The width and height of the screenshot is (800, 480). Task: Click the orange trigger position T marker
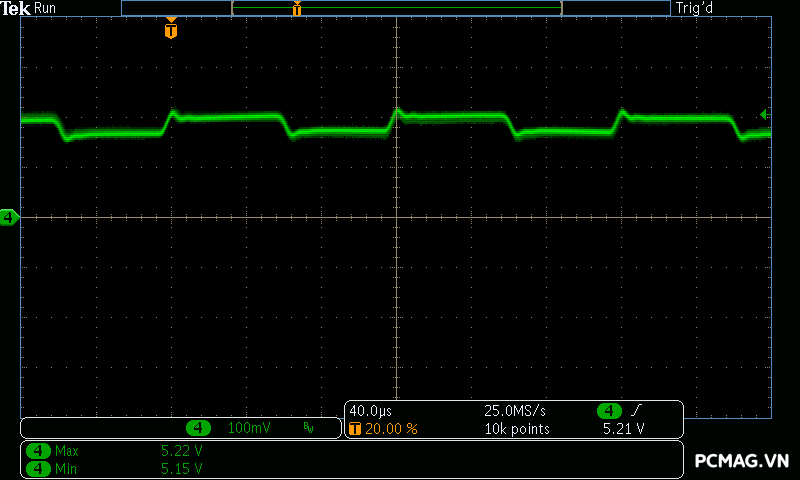point(171,30)
